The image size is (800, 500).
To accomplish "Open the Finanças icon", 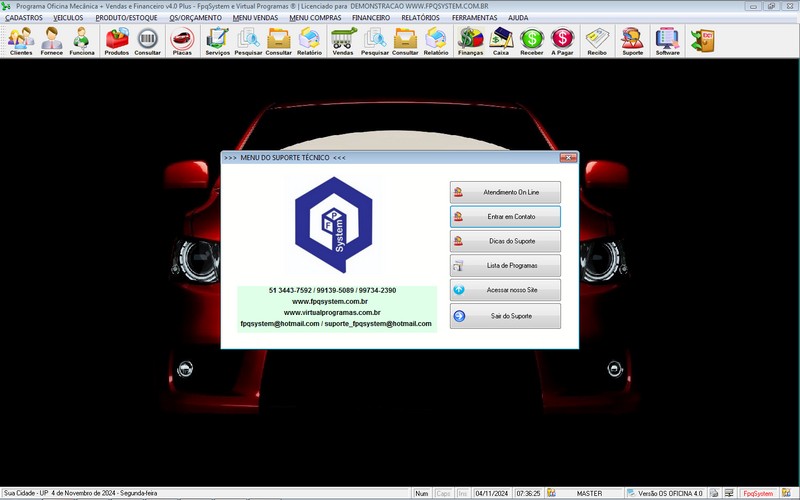I will click(470, 41).
